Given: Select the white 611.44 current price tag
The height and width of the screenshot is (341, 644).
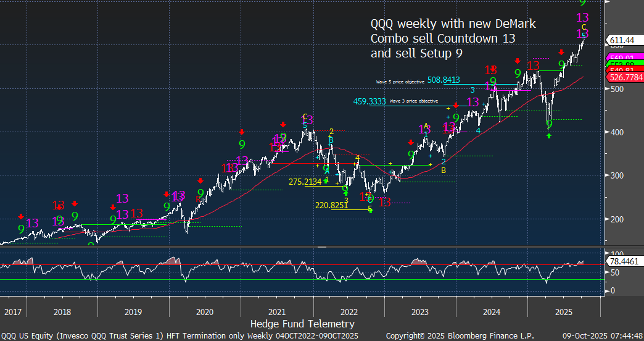Looking at the screenshot, I should tap(625, 40).
